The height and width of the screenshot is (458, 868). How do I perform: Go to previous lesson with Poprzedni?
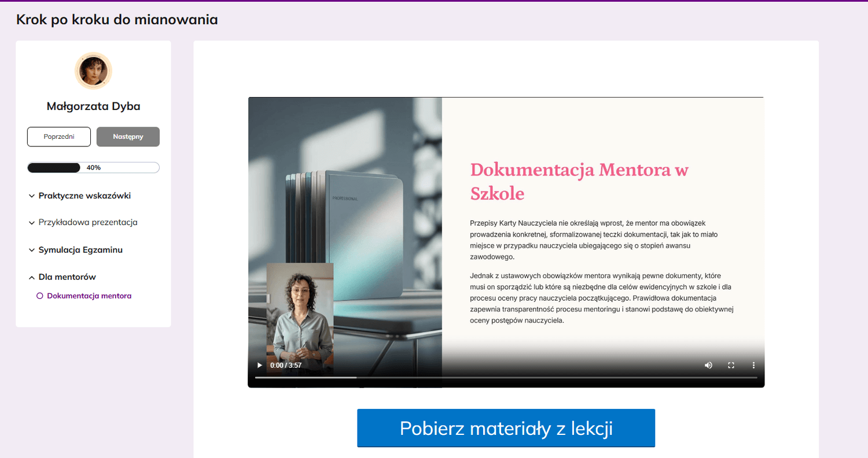pyautogui.click(x=59, y=137)
